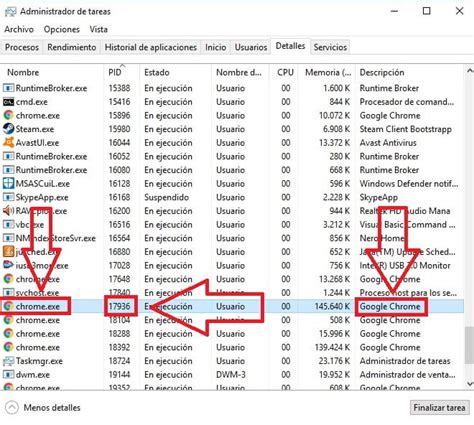The image size is (474, 425).
Task: Click the SkypeApp.exe process icon
Action: tap(8, 197)
